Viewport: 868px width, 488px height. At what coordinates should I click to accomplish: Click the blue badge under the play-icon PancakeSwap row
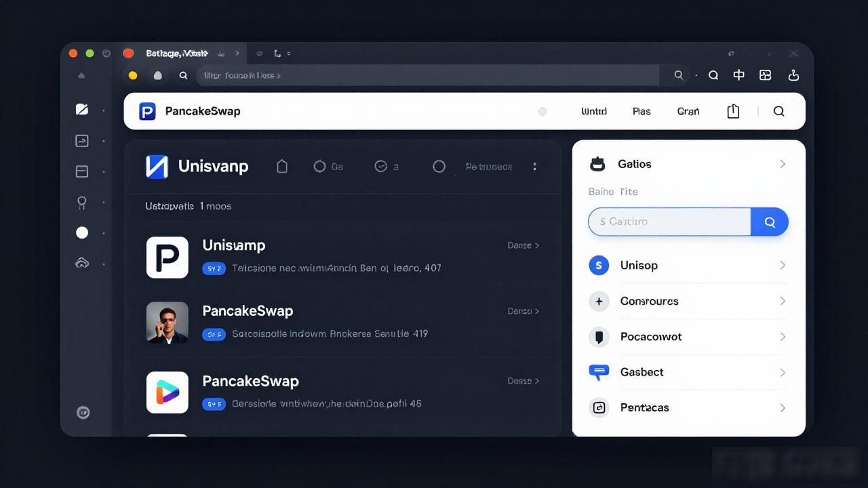coord(214,404)
